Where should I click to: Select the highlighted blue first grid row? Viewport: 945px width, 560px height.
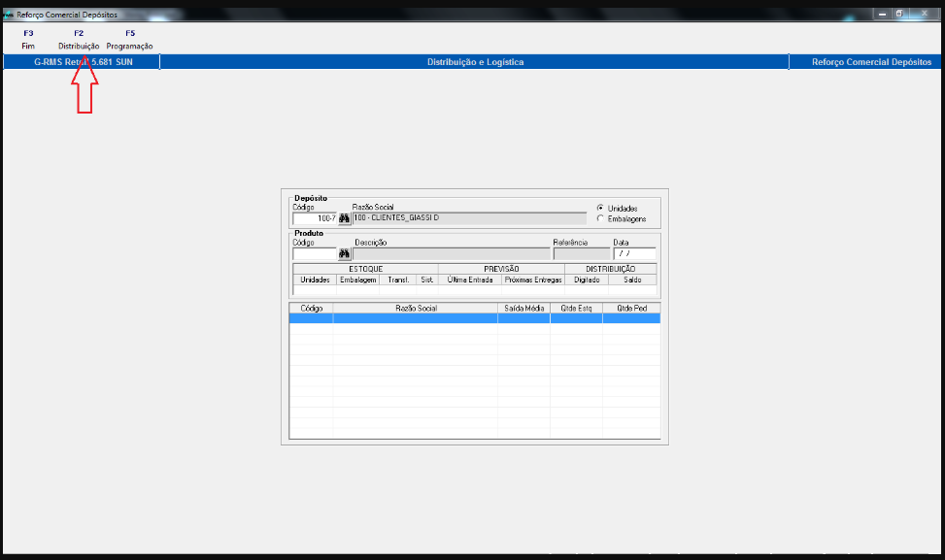tap(475, 318)
